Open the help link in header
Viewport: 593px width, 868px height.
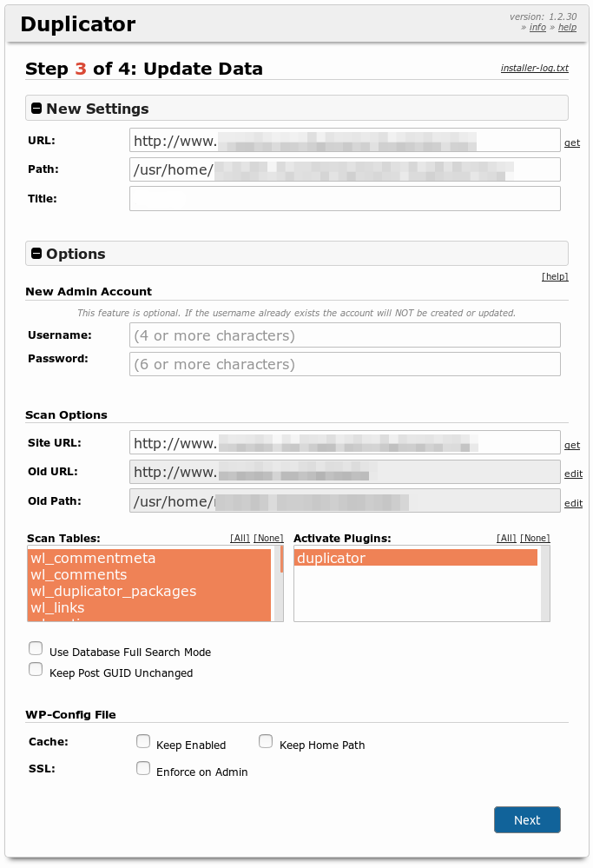tap(567, 28)
